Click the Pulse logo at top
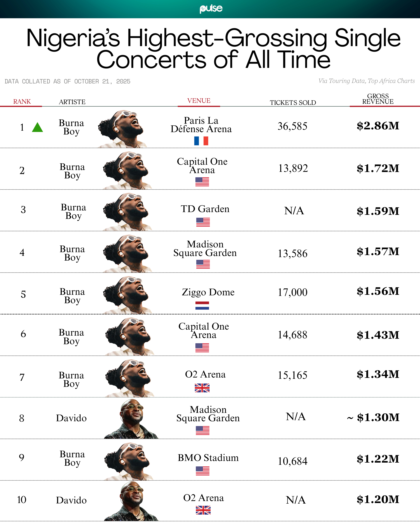The image size is (420, 525). click(x=211, y=9)
